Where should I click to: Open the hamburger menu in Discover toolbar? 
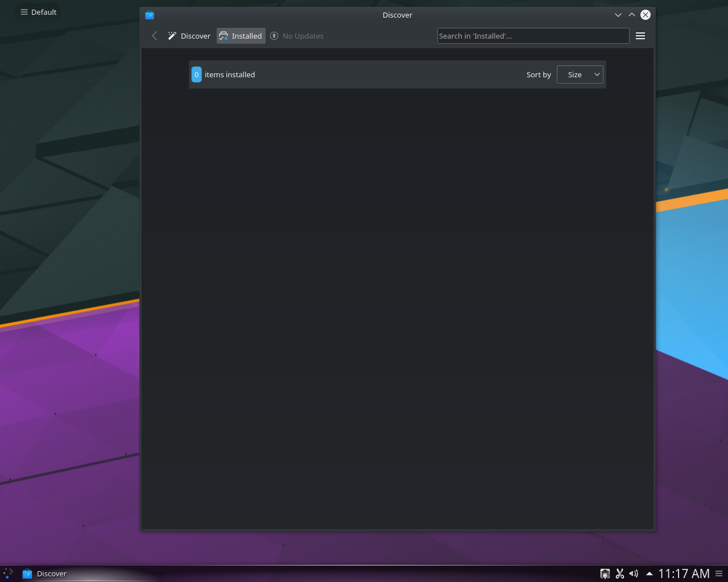640,36
